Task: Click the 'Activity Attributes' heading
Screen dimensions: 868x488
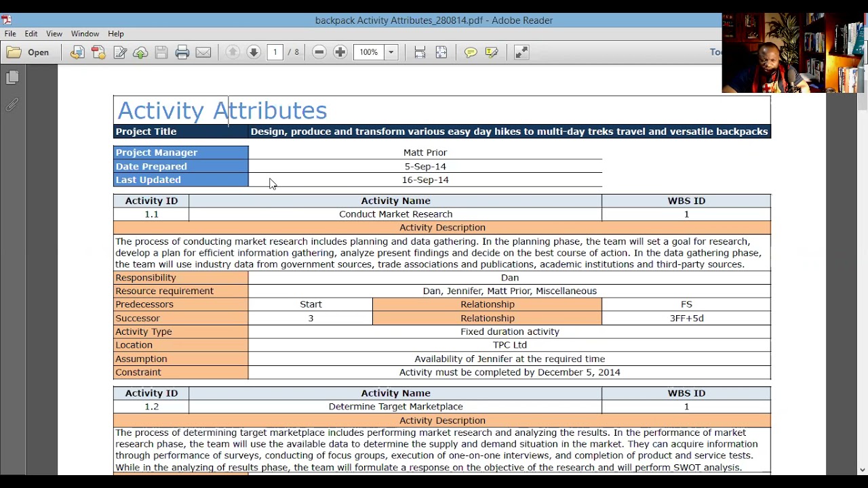Action: 222,110
